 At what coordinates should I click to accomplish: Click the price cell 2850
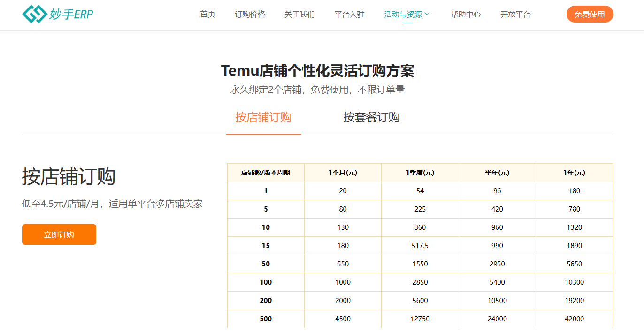(x=420, y=282)
